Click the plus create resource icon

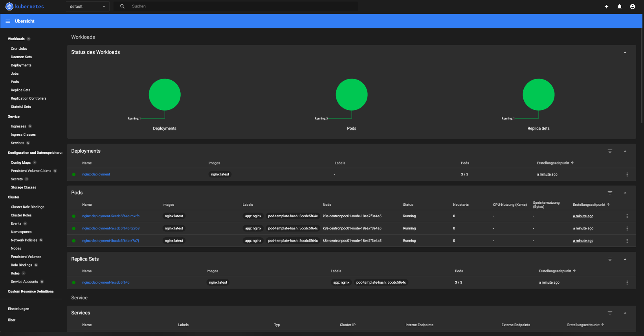606,7
